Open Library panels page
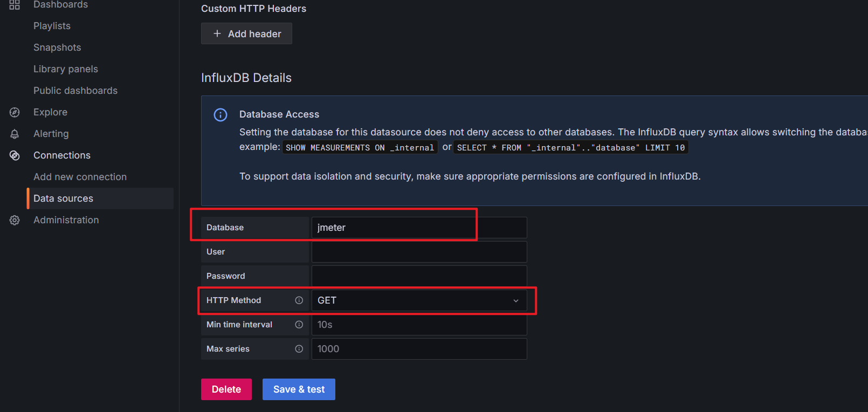Screen dimensions: 868x412 click(x=66, y=69)
